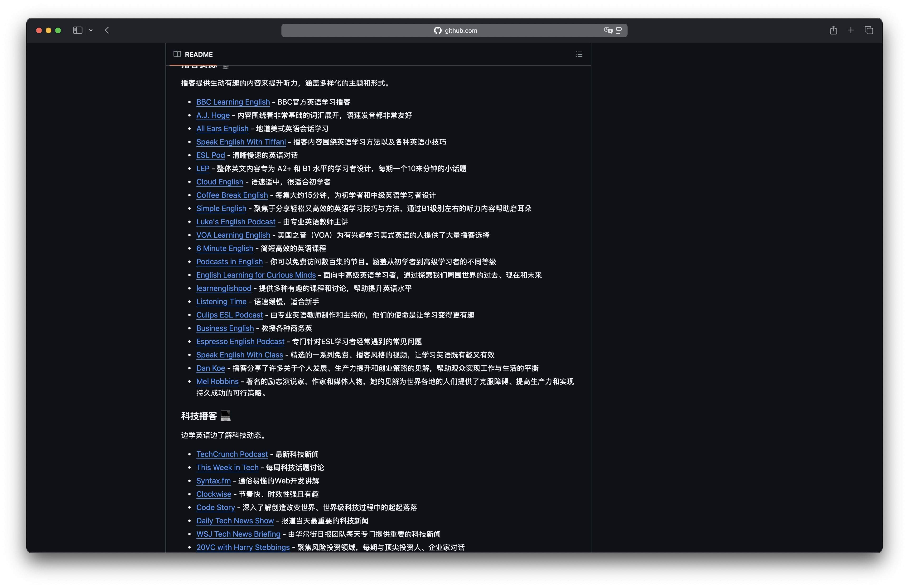
Task: Go back with the back arrow
Action: click(x=107, y=30)
